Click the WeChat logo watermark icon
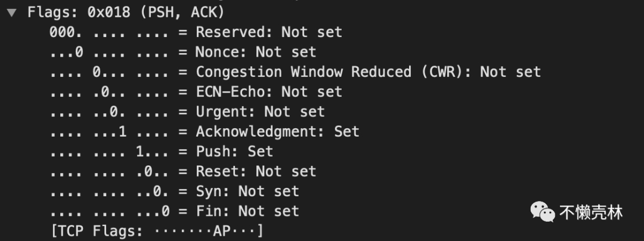Viewport: 644px width, 241px height. pos(543,212)
